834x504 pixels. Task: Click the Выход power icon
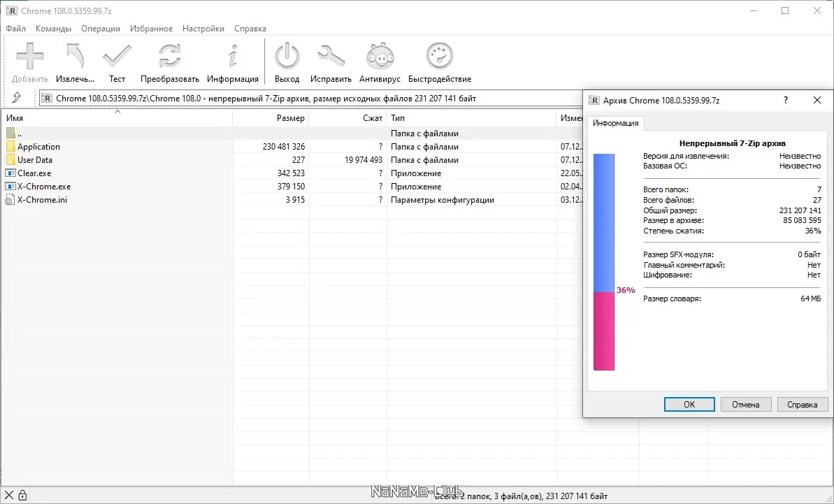[x=287, y=56]
